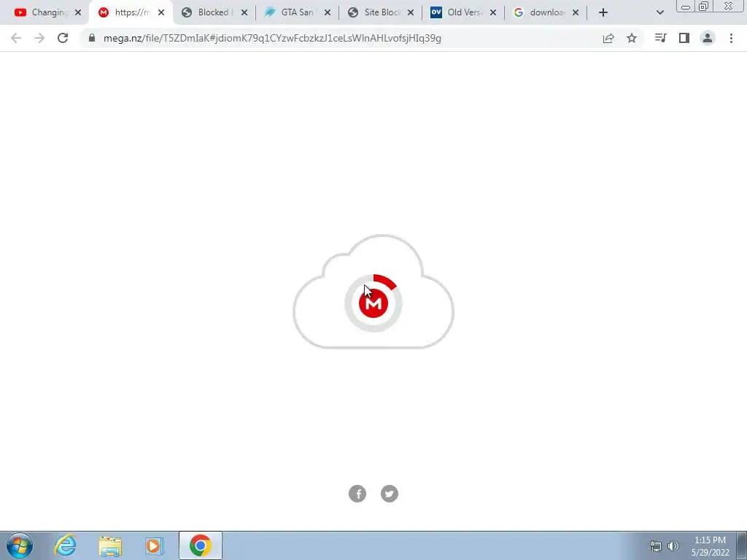The image size is (747, 560).
Task: Close the Site Block tab
Action: point(411,12)
